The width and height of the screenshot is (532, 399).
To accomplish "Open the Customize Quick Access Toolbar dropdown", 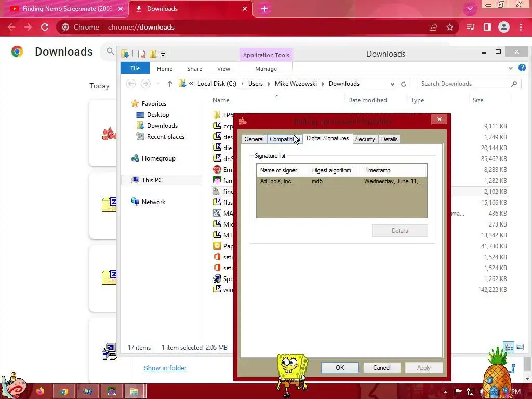I will [163, 54].
